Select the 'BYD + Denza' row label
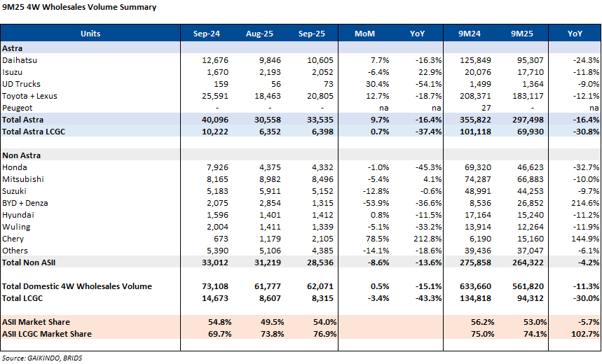Viewport: 602px width, 364px height. [x=25, y=203]
